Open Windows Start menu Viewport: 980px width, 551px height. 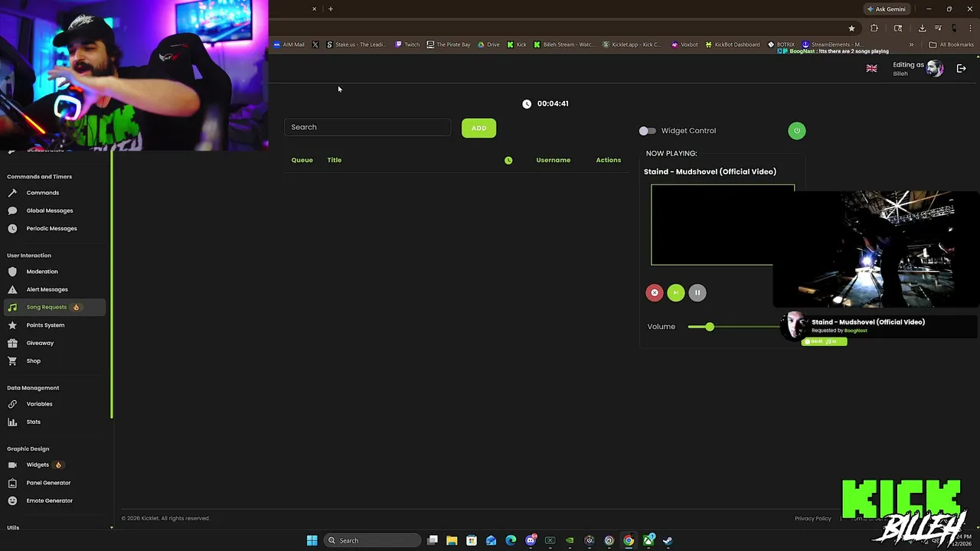(312, 540)
